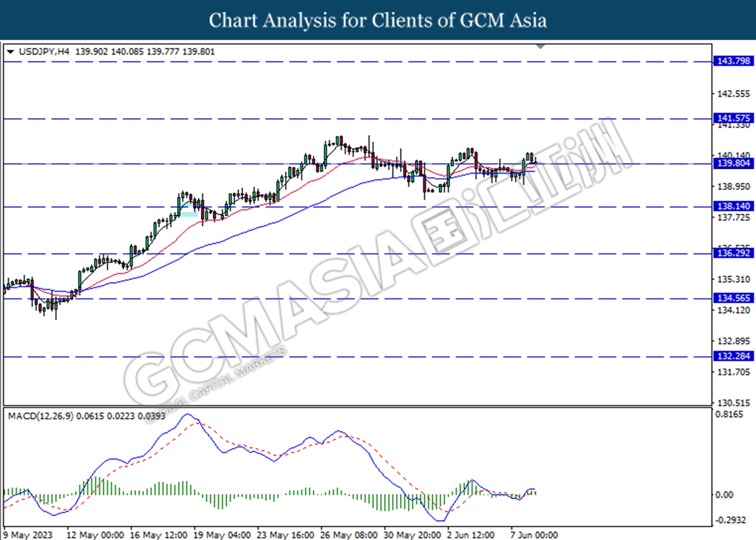Click the 2 Jun 12:00 time axis label

471,535
